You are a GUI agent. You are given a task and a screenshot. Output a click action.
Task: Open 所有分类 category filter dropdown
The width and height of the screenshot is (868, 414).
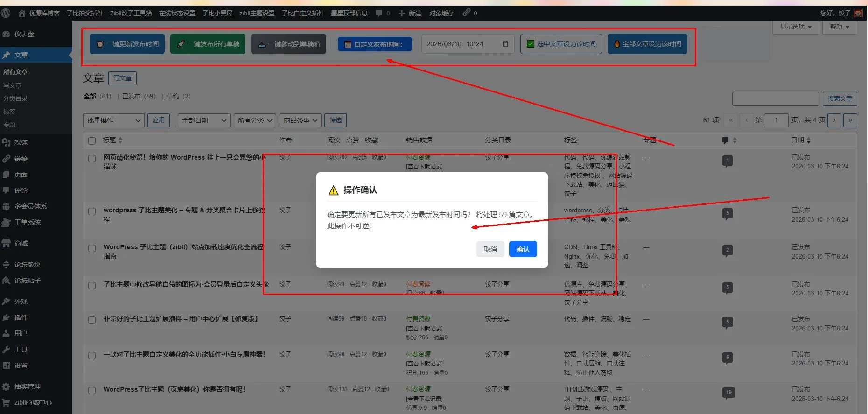click(255, 120)
